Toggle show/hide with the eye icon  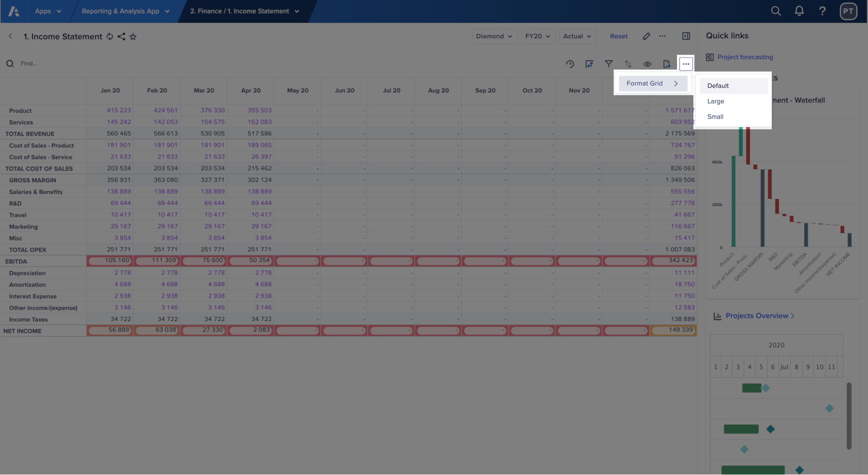coord(648,63)
